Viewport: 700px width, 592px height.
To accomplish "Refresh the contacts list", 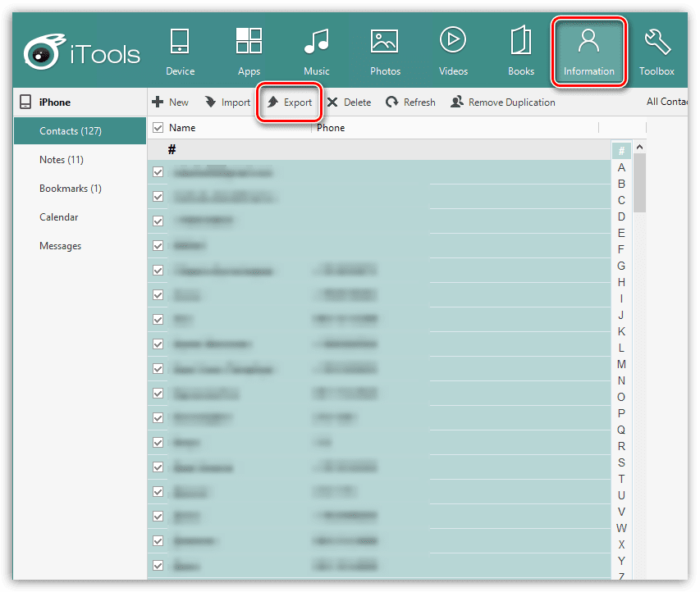I will (x=410, y=102).
